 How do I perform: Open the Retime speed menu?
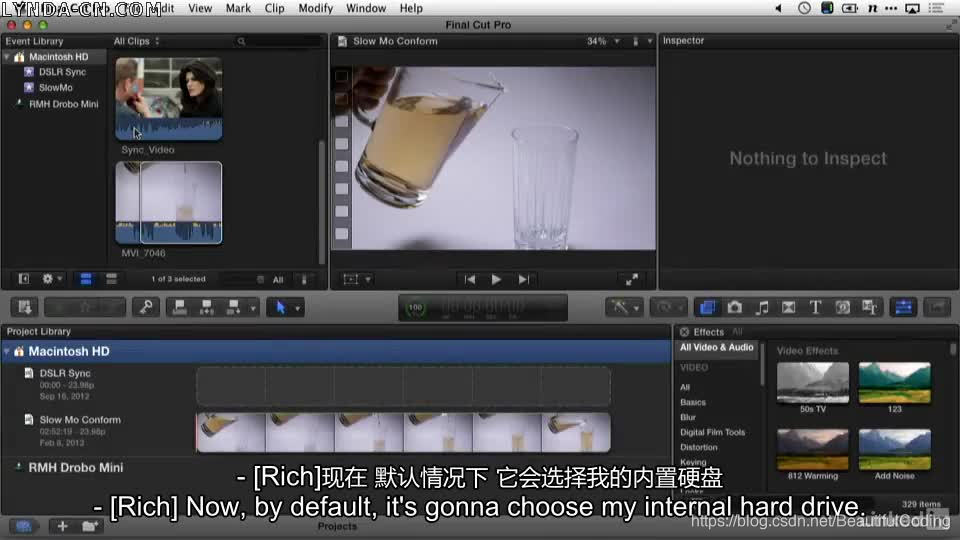669,307
